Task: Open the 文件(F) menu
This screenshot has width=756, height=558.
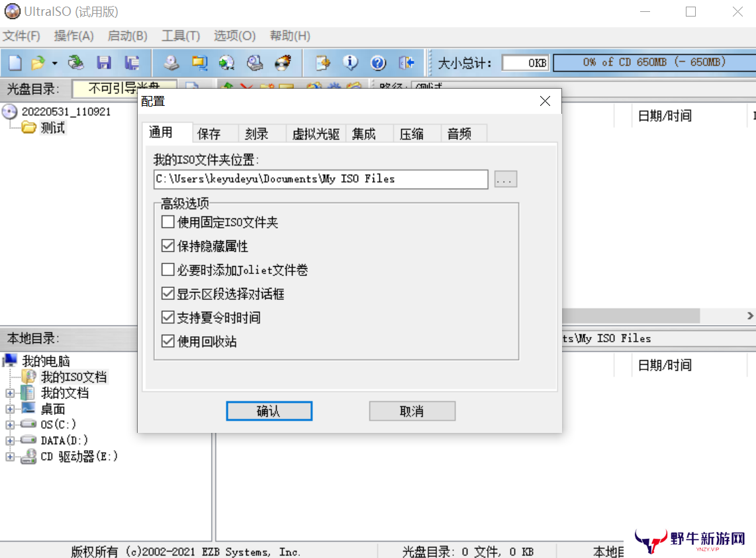Action: click(21, 36)
